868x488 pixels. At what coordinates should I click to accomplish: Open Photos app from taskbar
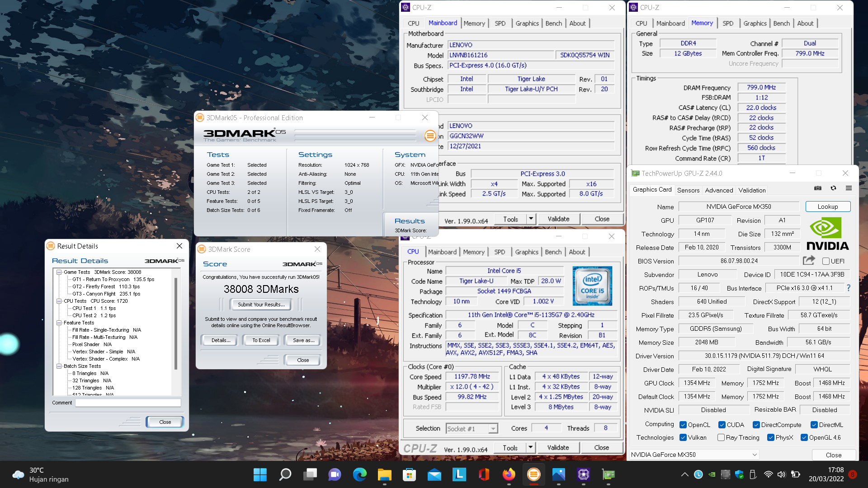pos(558,474)
